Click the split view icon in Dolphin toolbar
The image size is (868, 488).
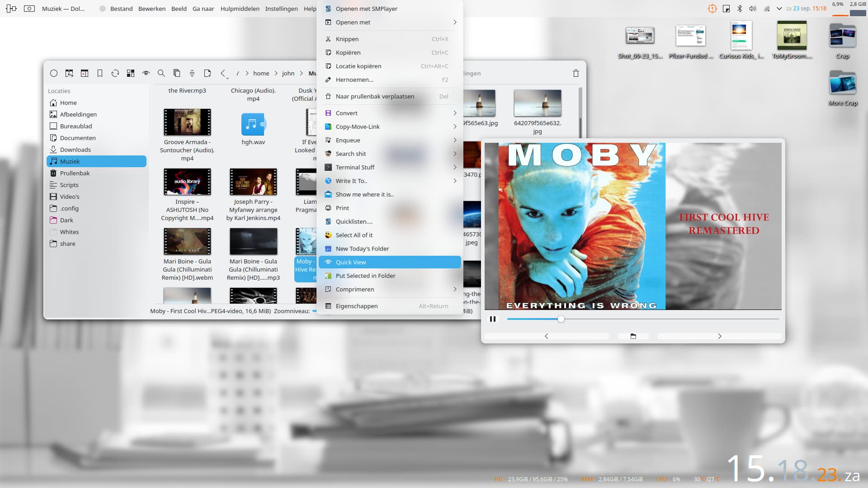69,73
